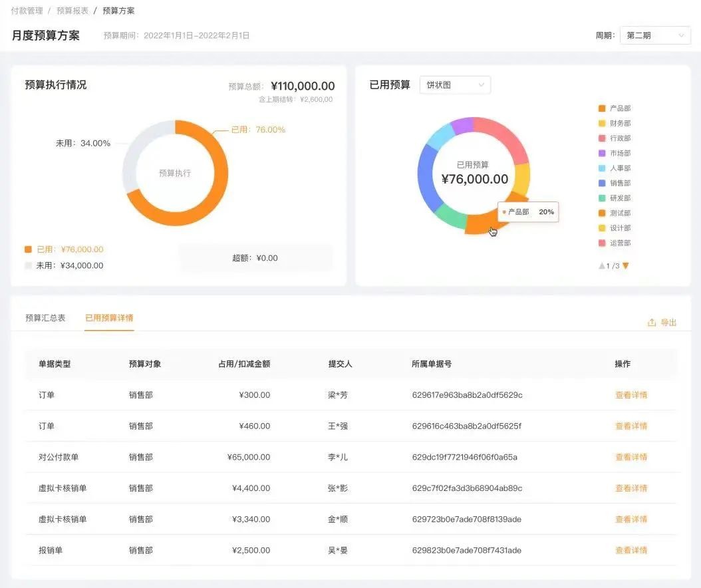Go to next legend page arrow

625,266
